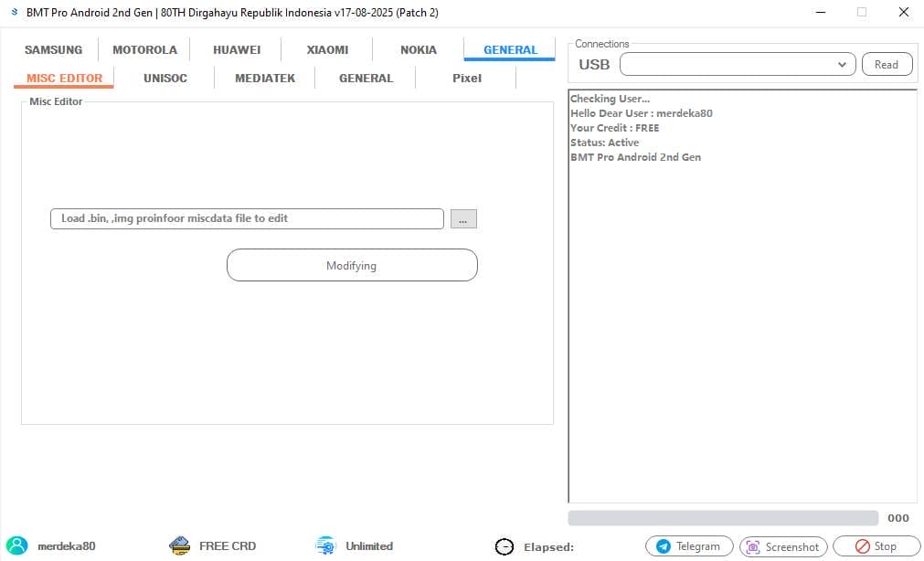The image size is (924, 561).
Task: Switch to the UNISOC editor tab
Action: (165, 78)
